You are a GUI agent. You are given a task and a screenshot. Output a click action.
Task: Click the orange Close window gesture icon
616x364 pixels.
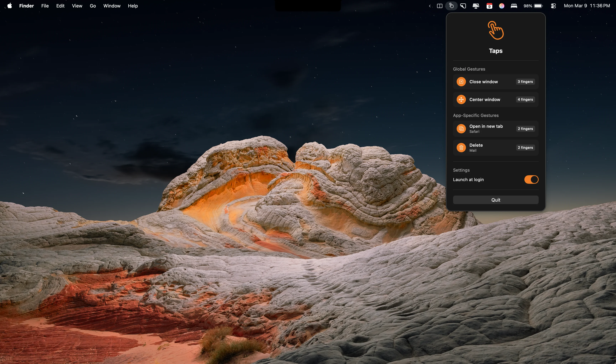[x=461, y=82]
